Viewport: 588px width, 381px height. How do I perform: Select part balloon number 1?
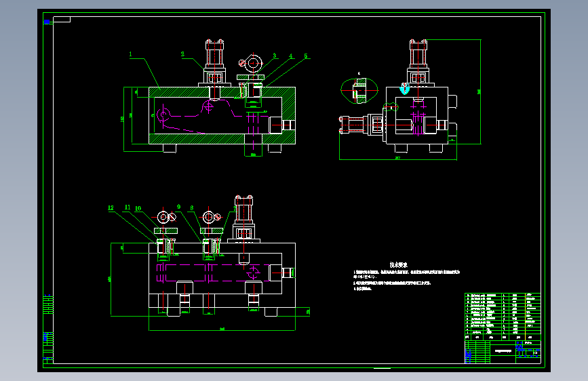pos(130,54)
